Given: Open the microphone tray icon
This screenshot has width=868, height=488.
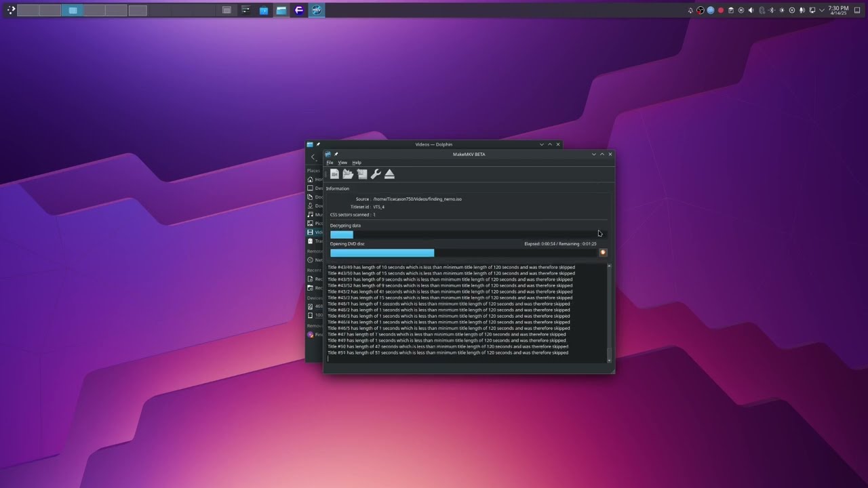Looking at the screenshot, I should [802, 10].
